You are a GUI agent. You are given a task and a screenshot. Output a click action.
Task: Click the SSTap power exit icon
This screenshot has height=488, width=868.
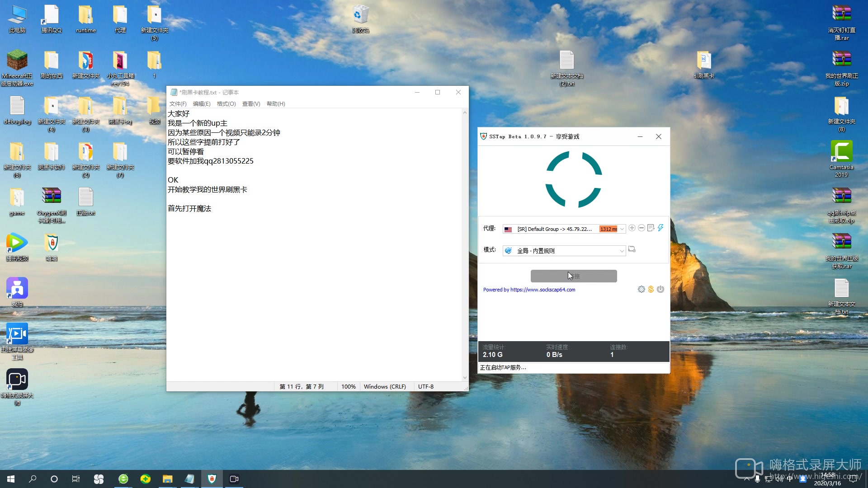(660, 289)
